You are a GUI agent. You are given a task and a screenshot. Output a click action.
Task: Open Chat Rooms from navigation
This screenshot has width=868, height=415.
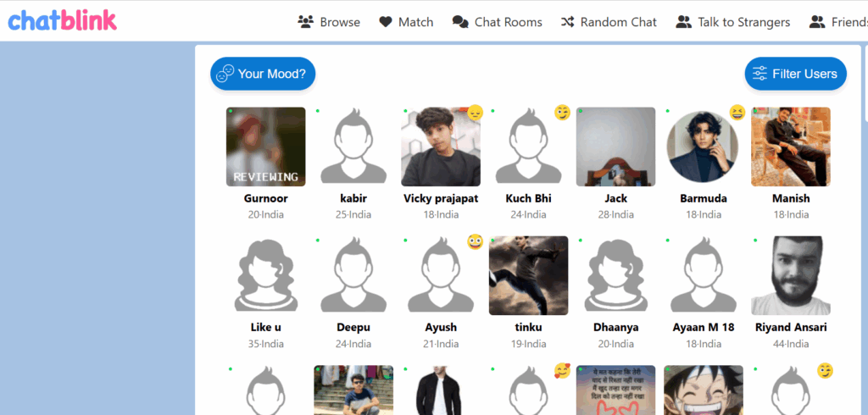[497, 22]
